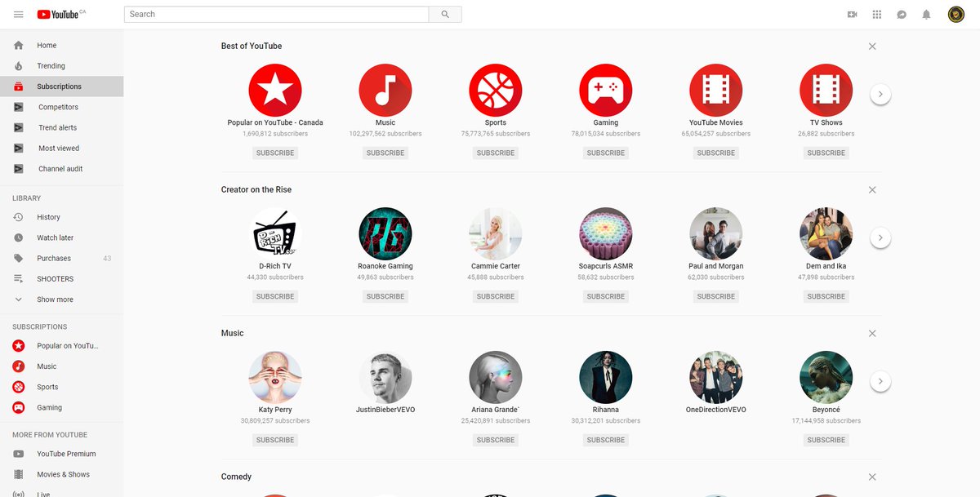Screen dimensions: 980x497
Task: Open the Paul and Morgan channel thumbnail
Action: (716, 233)
